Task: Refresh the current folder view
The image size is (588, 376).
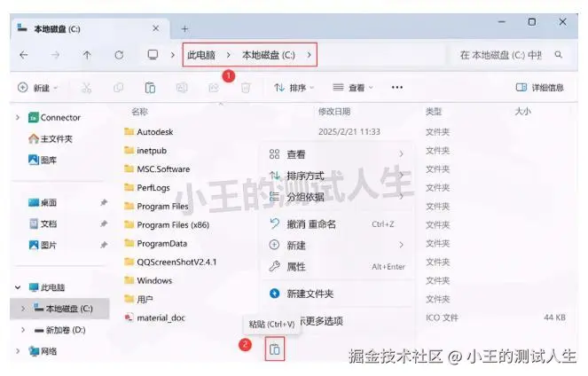Action: (119, 55)
